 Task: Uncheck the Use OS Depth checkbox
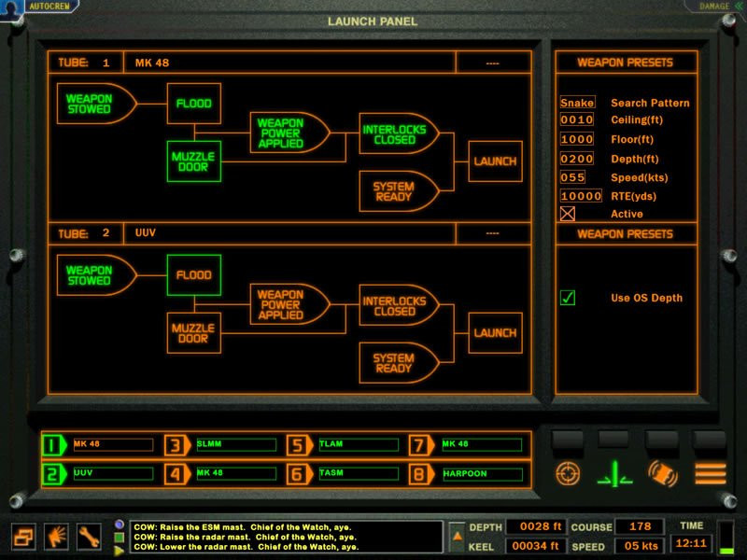click(x=568, y=298)
